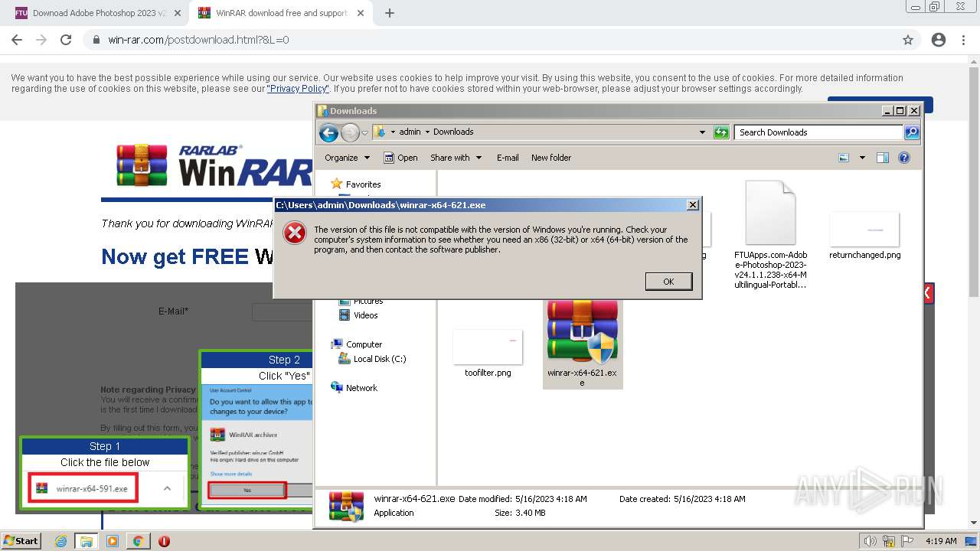
Task: Click the magnifier search icon in Explorer
Action: click(x=911, y=132)
